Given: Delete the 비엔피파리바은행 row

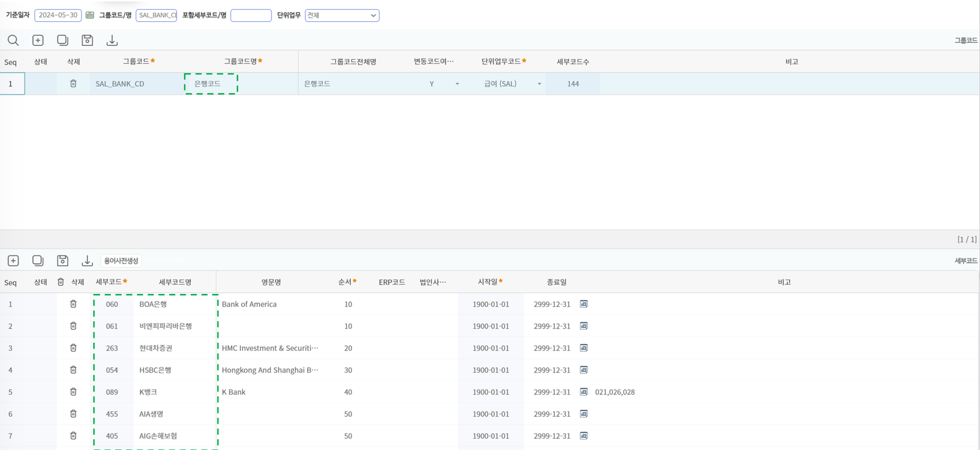Looking at the screenshot, I should point(73,326).
